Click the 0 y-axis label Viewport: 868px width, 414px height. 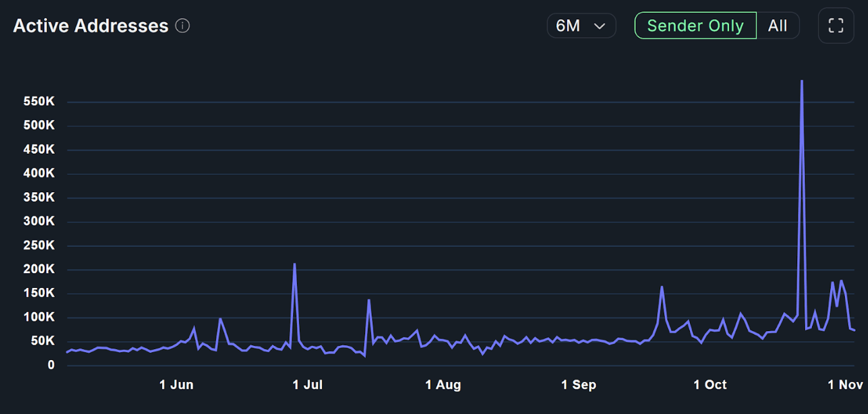51,365
